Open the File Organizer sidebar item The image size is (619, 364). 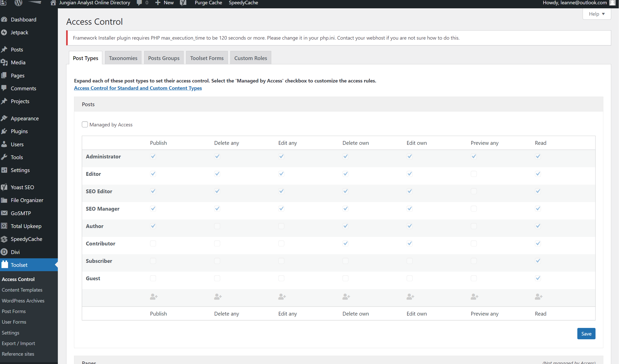27,200
